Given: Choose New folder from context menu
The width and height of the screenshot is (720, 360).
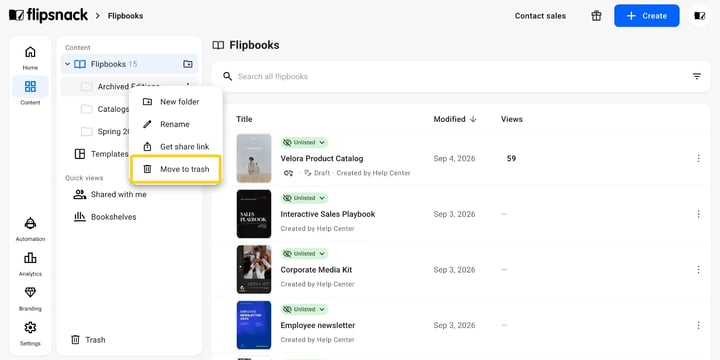Looking at the screenshot, I should [176, 102].
